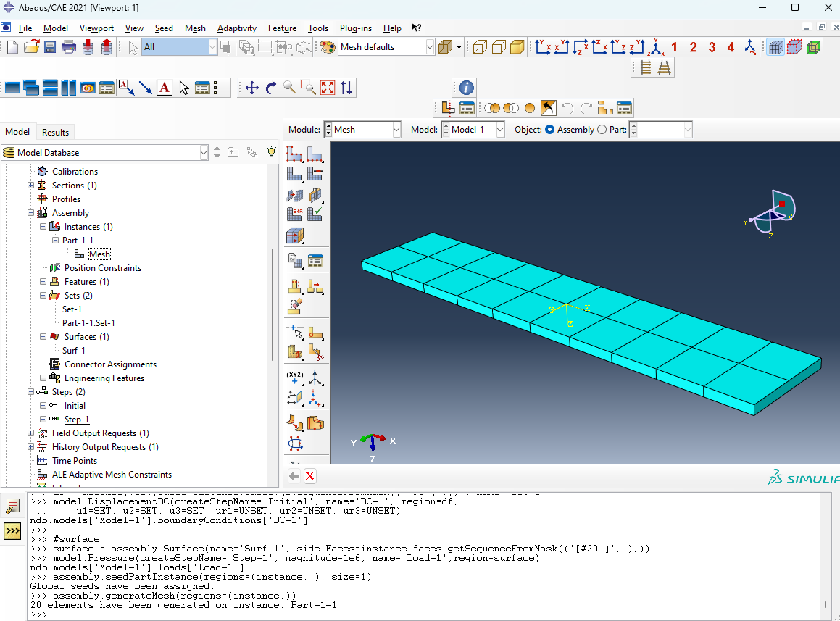This screenshot has width=840, height=621.
Task: Apply isometric view from the views toolbar
Action: click(x=657, y=47)
